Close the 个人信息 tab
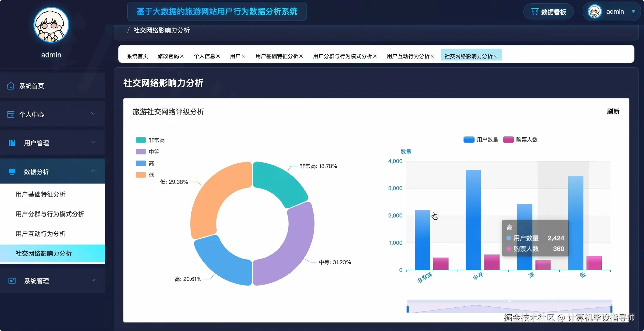This screenshot has width=644, height=331. coord(218,56)
